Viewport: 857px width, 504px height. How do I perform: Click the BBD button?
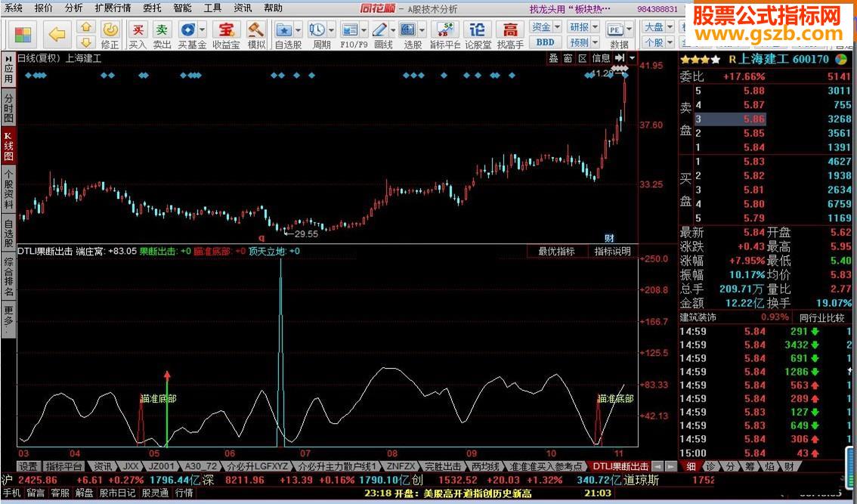[x=546, y=42]
